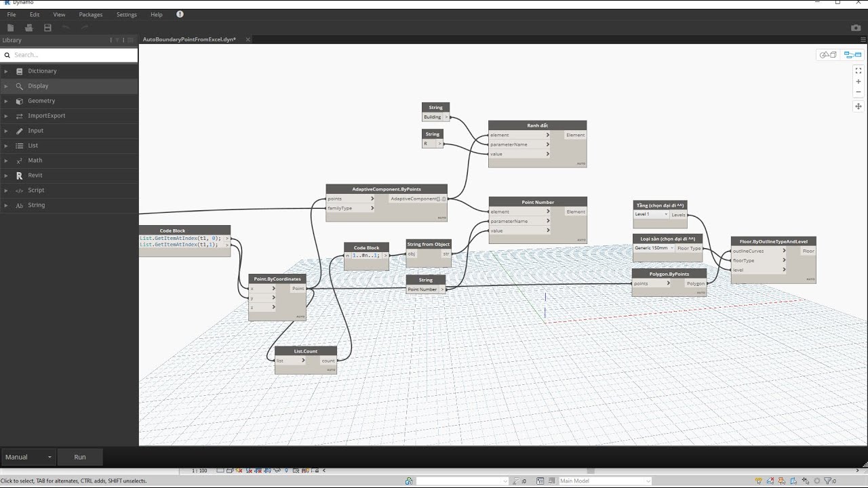Export workspace as image via camera icon
The height and width of the screenshot is (488, 868).
pyautogui.click(x=856, y=28)
